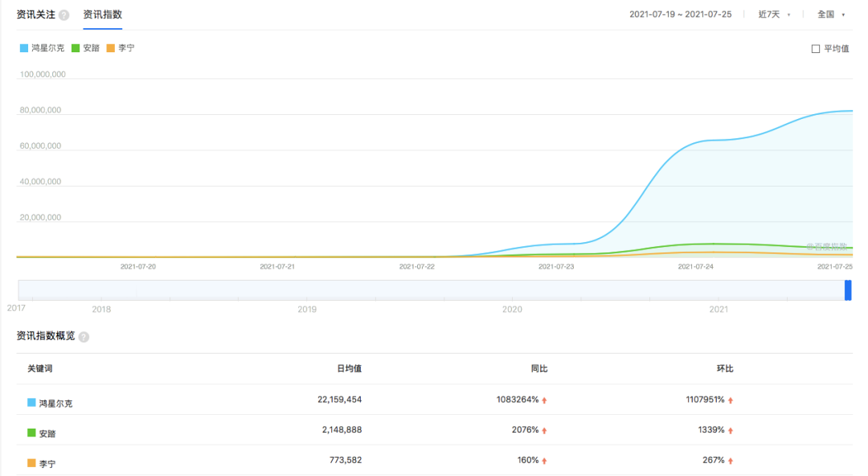Click up arrow next to 2076%
The width and height of the screenshot is (868, 476).
click(544, 430)
